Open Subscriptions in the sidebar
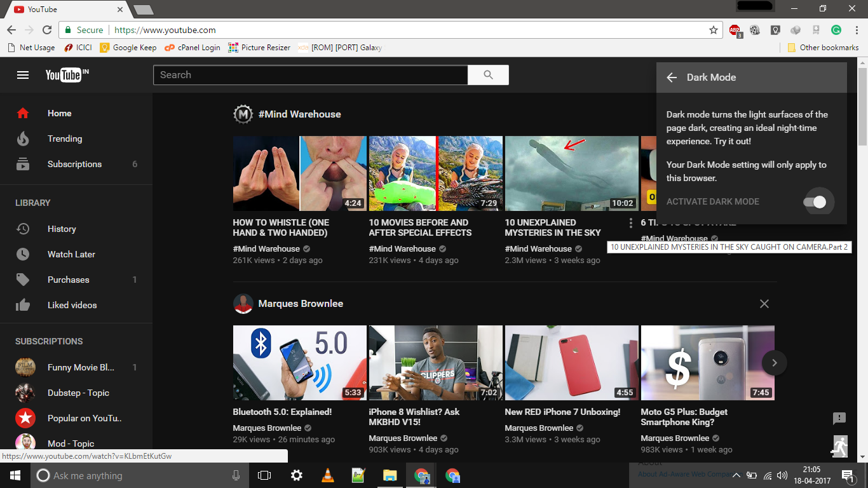This screenshot has width=868, height=488. tap(76, 164)
